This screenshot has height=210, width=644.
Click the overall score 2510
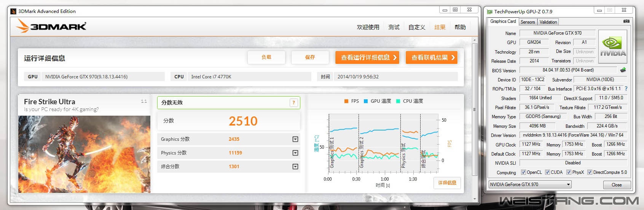243,121
